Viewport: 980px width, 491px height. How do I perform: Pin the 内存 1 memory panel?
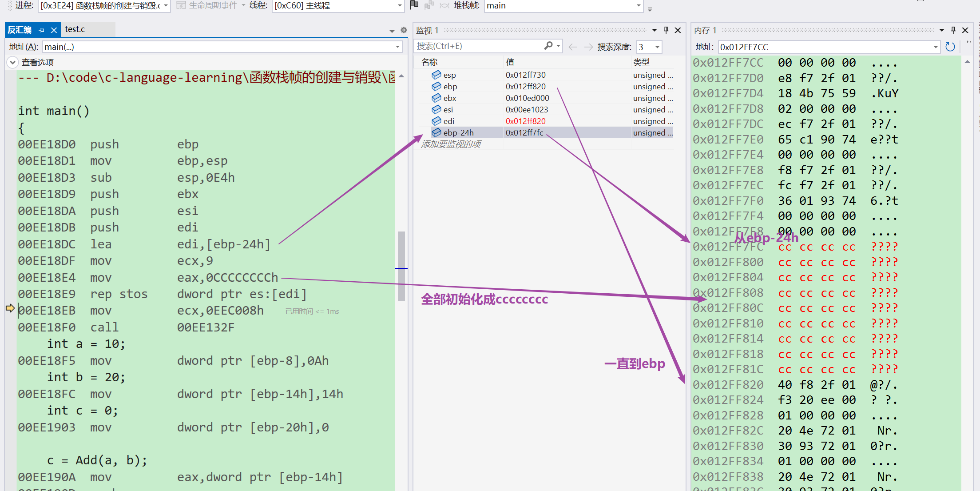pos(953,30)
